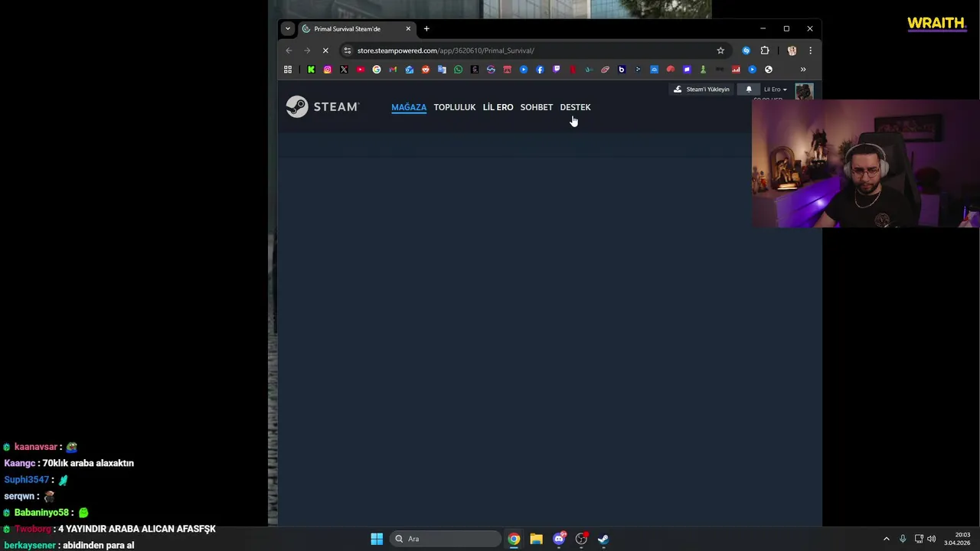
Task: Open a new browser tab
Action: (426, 29)
